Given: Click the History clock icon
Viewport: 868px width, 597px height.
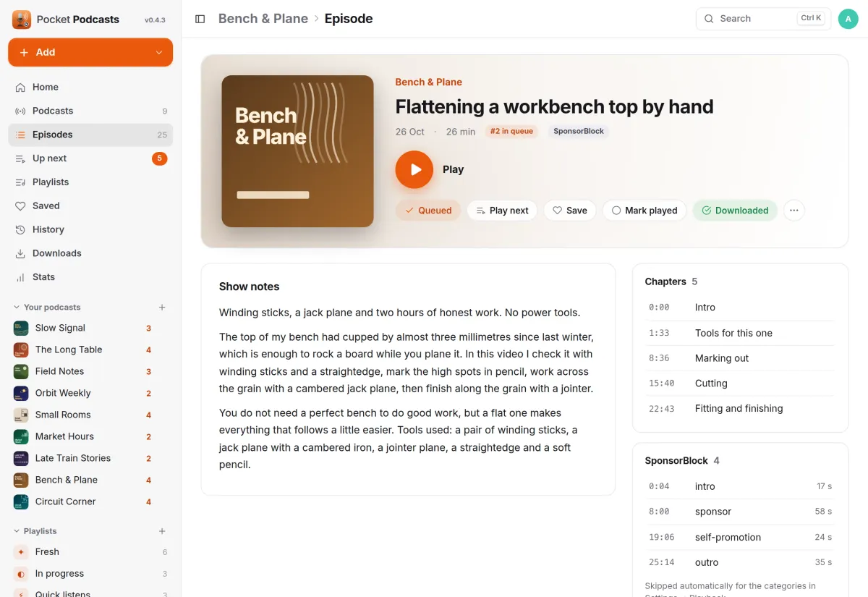Looking at the screenshot, I should click(20, 229).
